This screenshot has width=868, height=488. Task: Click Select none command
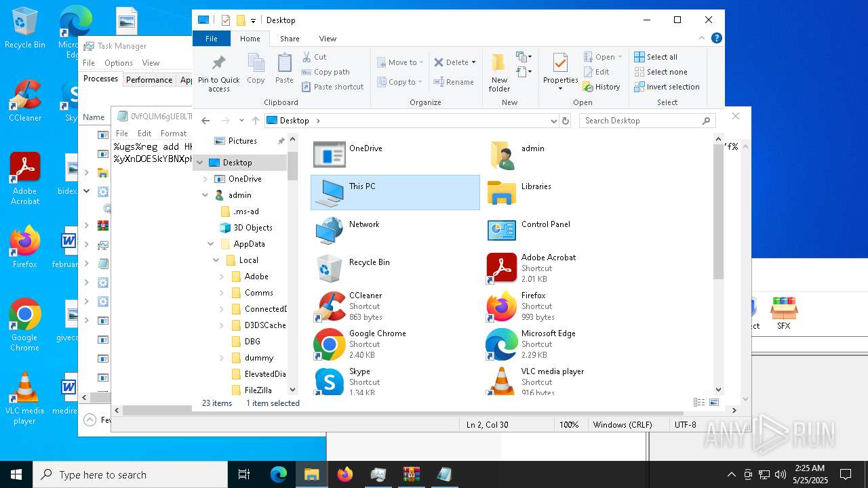[x=660, y=72]
